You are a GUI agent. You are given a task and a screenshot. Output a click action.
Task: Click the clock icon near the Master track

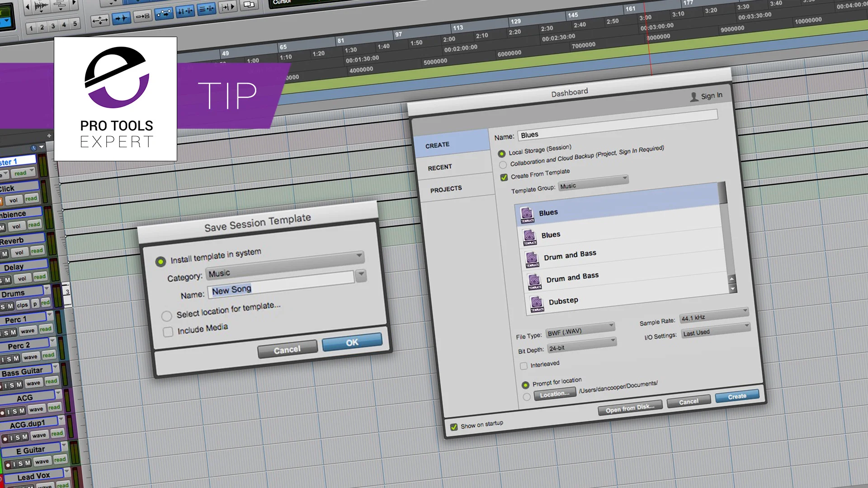(33, 148)
